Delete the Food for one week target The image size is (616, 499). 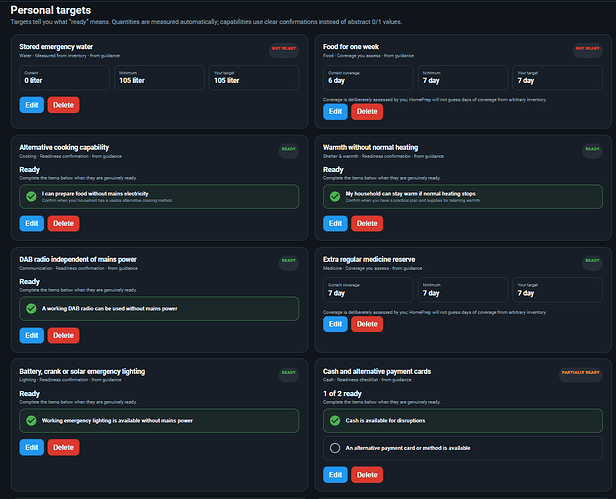(367, 112)
